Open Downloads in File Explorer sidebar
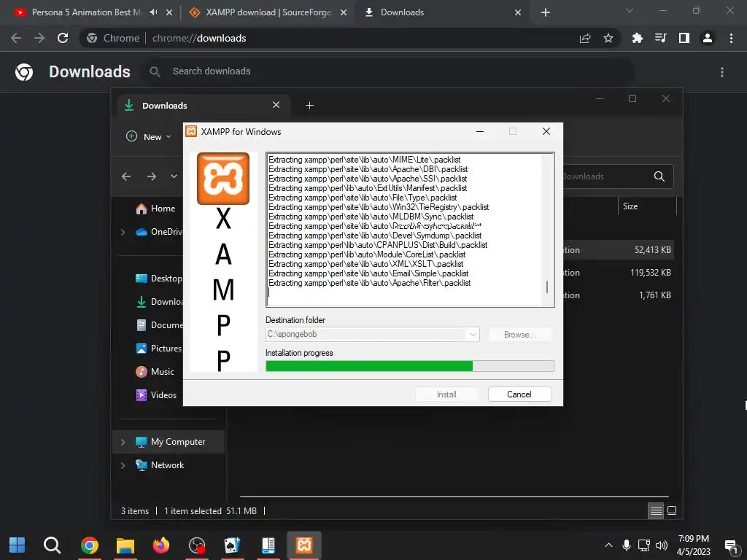Viewport: 747px width, 560px height. pos(159,302)
